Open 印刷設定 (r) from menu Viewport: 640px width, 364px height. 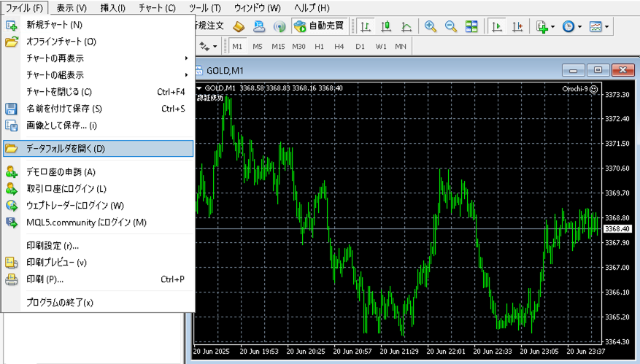pyautogui.click(x=98, y=246)
